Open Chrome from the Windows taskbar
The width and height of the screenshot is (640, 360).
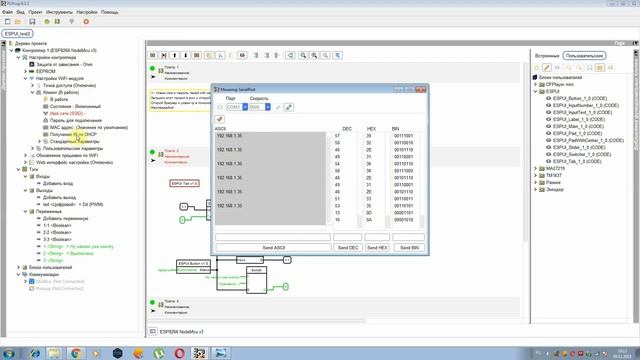(76, 353)
